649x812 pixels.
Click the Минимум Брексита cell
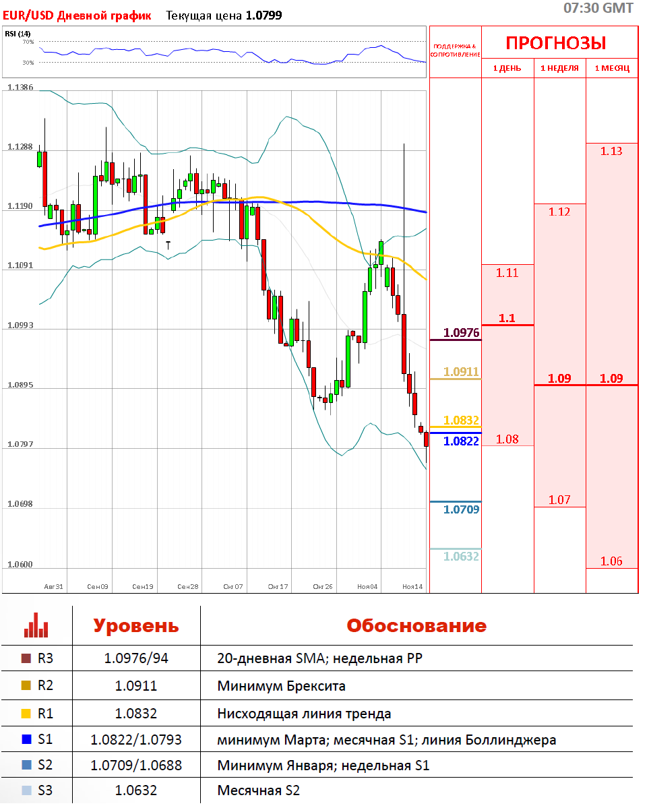coord(282,686)
